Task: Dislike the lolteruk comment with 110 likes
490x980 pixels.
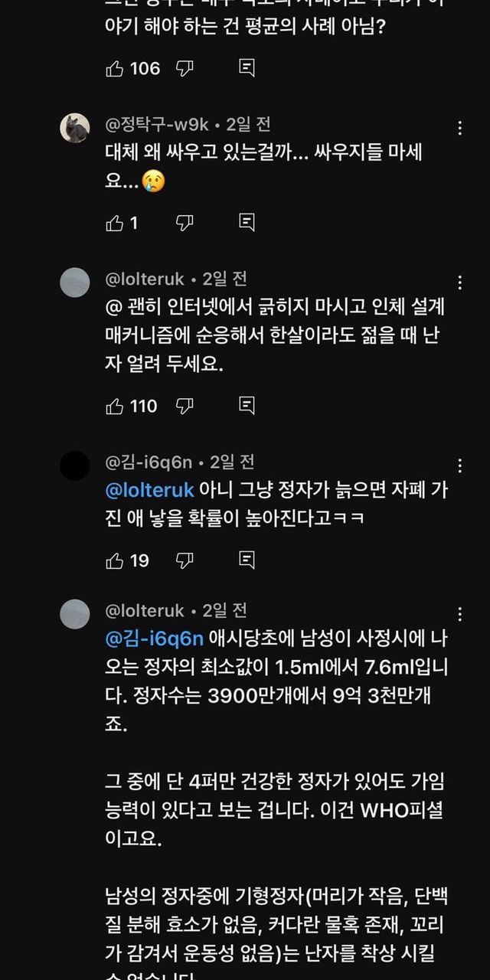Action: point(185,406)
